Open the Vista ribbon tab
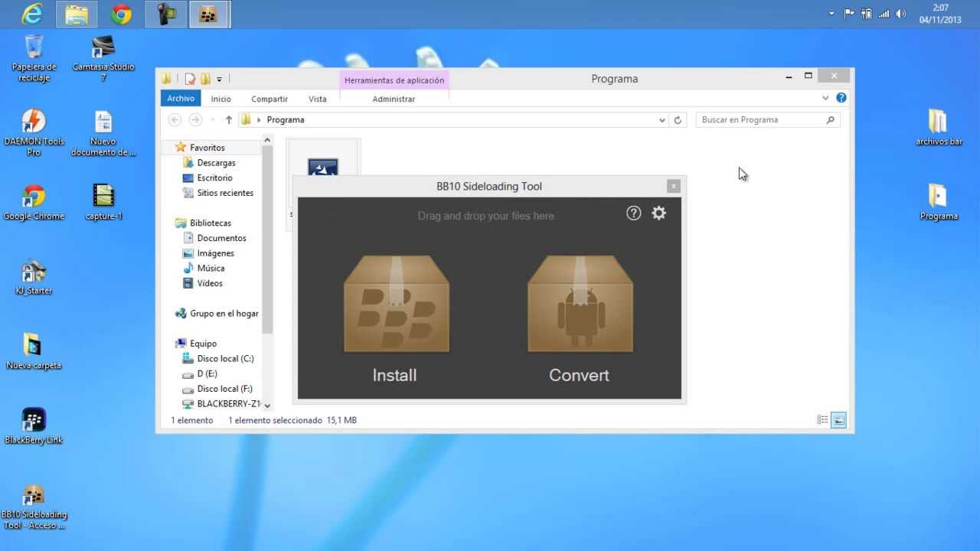The height and width of the screenshot is (551, 980). click(x=318, y=99)
